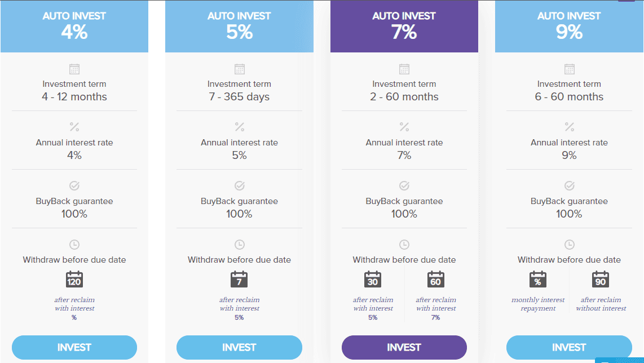Click the BuyBack guarantee checkmark in the 4% plan
Image resolution: width=644 pixels, height=363 pixels.
point(74,185)
